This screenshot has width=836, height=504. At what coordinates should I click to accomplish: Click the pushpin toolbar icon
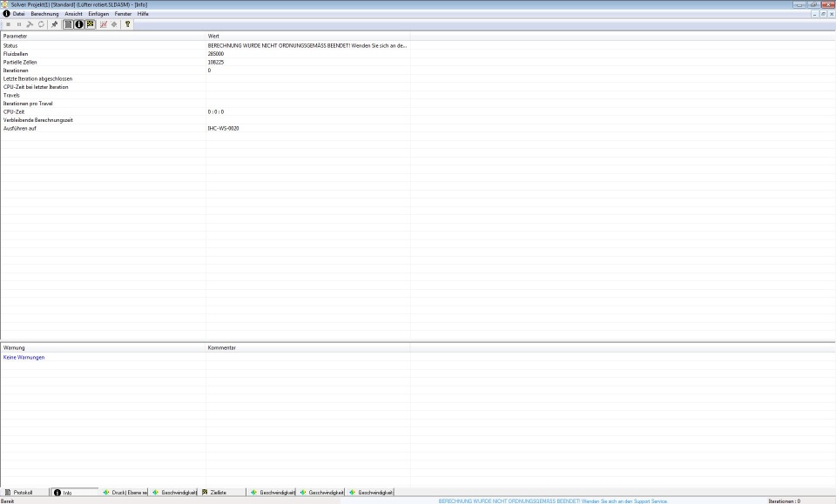pos(54,24)
